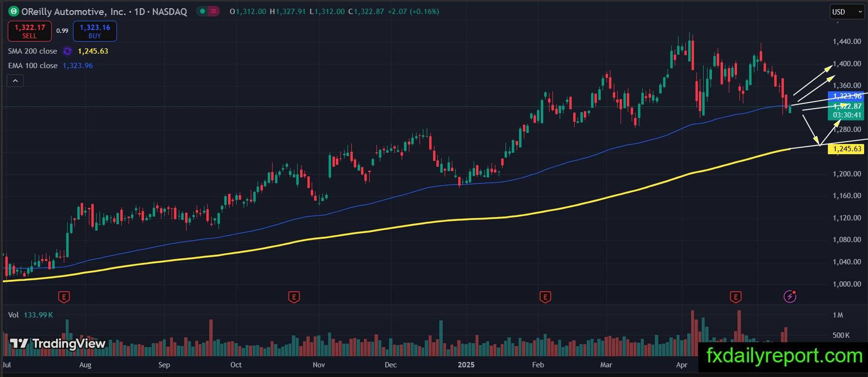Click the 2025 label on the time axis
This screenshot has height=377, width=868.
point(466,365)
